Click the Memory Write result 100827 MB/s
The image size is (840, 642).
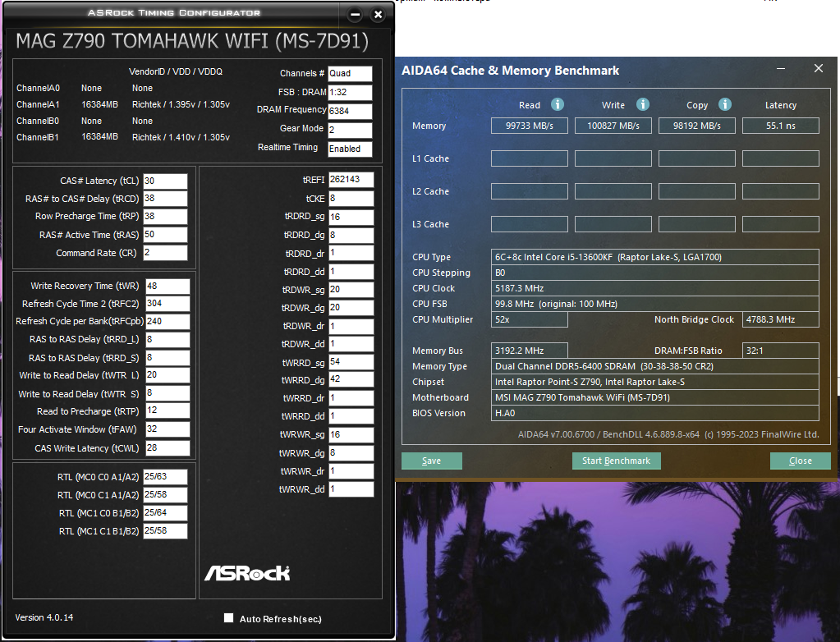[613, 126]
